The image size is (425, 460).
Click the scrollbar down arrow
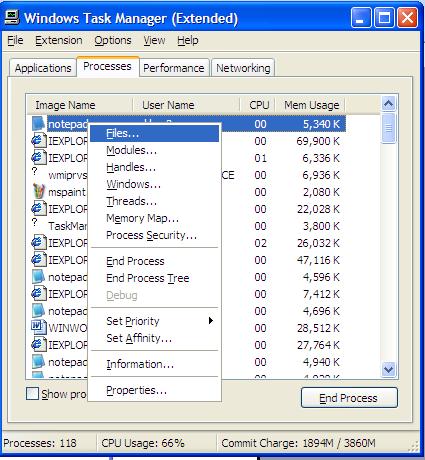point(389,369)
